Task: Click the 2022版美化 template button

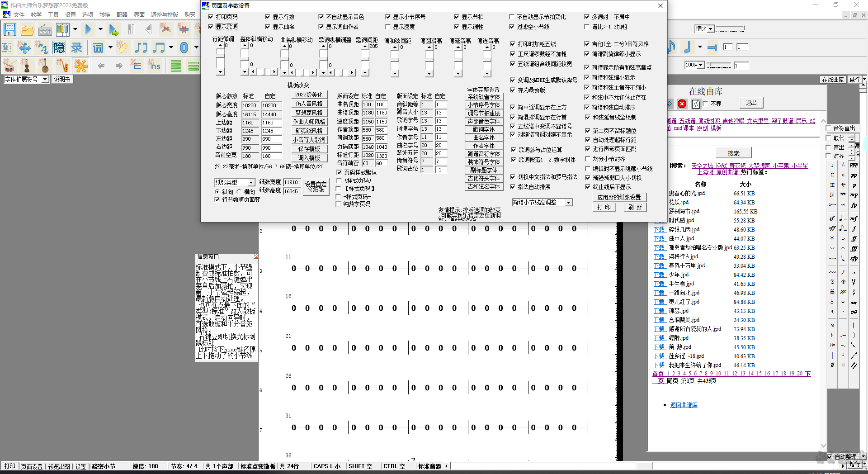Action: pyautogui.click(x=309, y=95)
